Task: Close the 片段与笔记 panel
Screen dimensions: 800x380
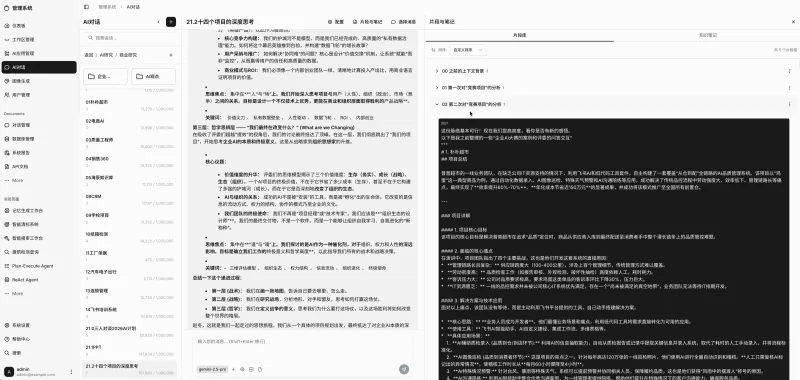Action: (x=793, y=22)
